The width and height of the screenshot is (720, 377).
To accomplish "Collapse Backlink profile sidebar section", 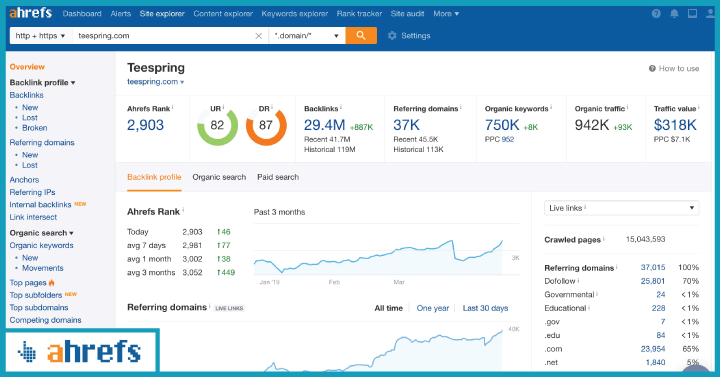I will coord(42,83).
